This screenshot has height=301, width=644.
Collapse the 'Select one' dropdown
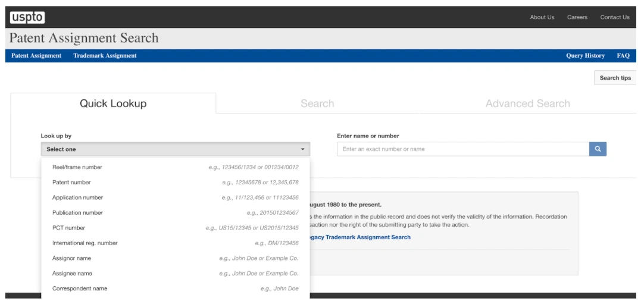(x=176, y=149)
